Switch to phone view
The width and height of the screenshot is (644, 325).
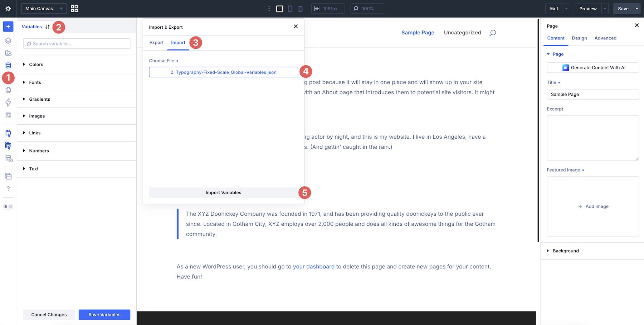[301, 9]
